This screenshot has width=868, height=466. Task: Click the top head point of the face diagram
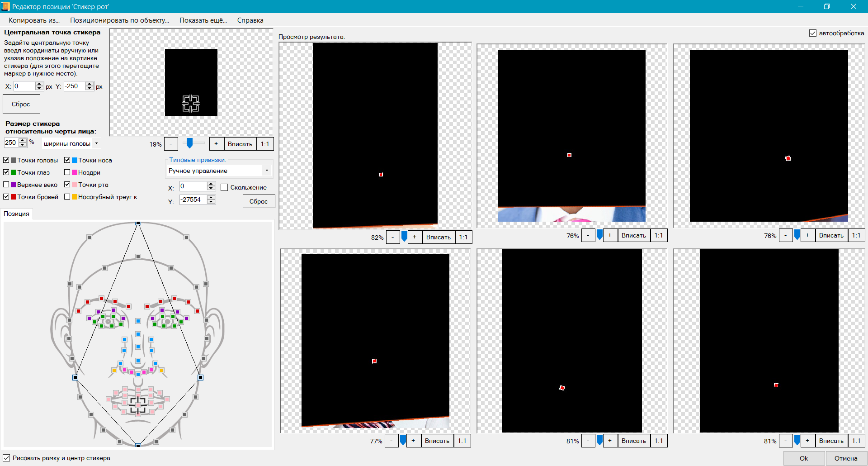[138, 223]
